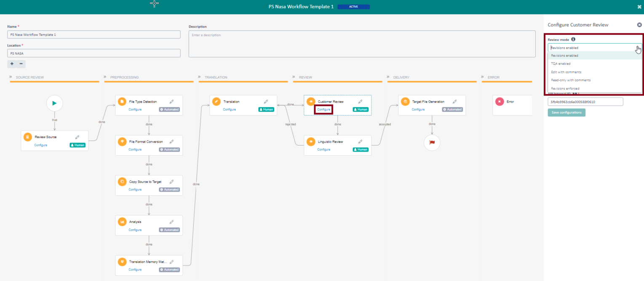
Task: Click the Location input field
Action: point(94,53)
